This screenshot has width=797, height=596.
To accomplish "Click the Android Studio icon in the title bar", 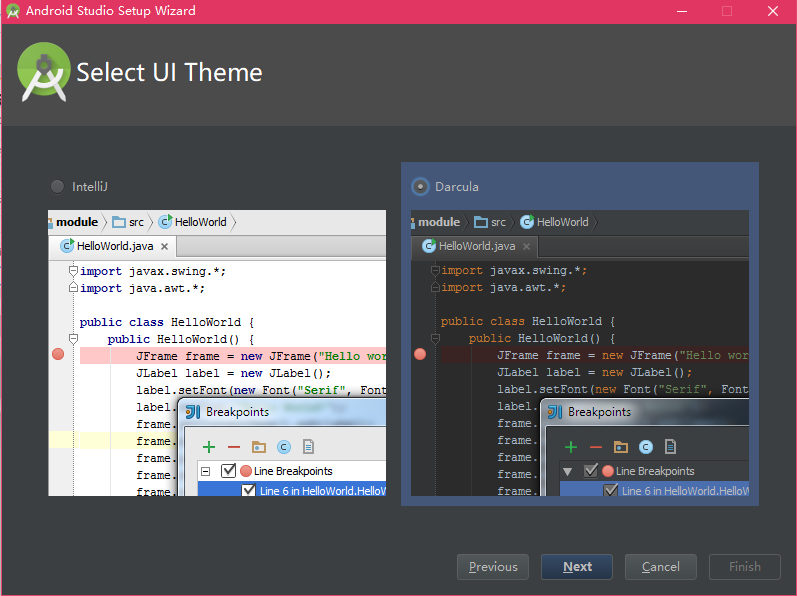I will coord(13,11).
